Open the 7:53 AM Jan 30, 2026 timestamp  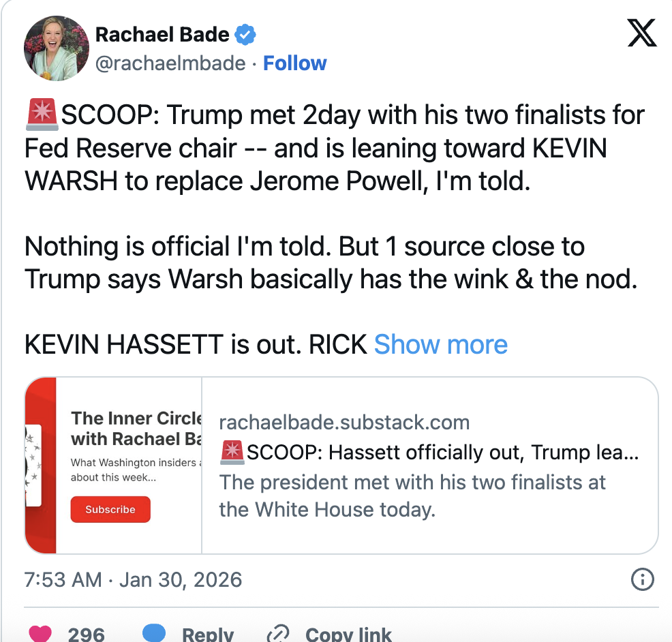coord(134,580)
